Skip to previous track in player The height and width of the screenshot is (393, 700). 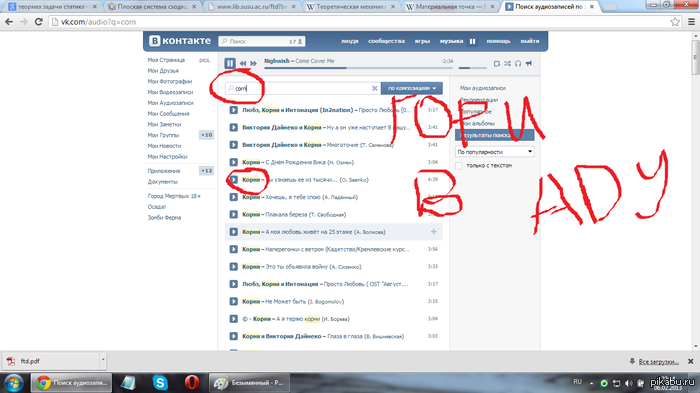[x=243, y=63]
